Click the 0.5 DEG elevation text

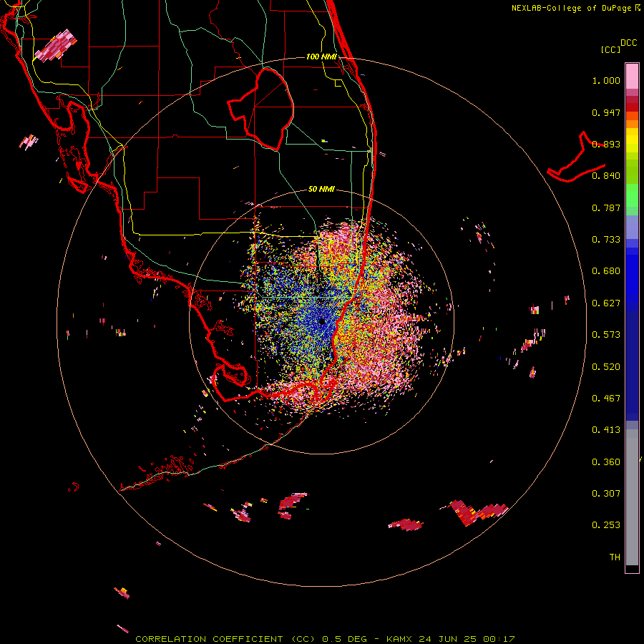(x=344, y=639)
